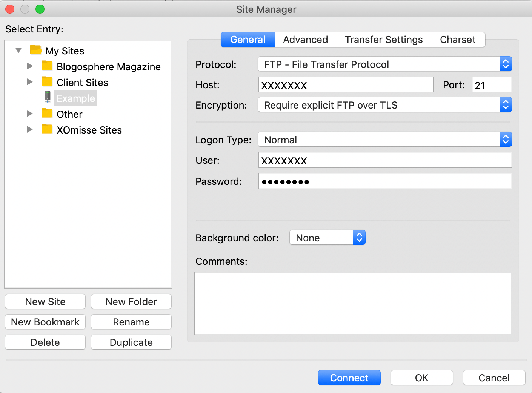Click into the User field
This screenshot has height=393, width=532.
click(x=385, y=160)
